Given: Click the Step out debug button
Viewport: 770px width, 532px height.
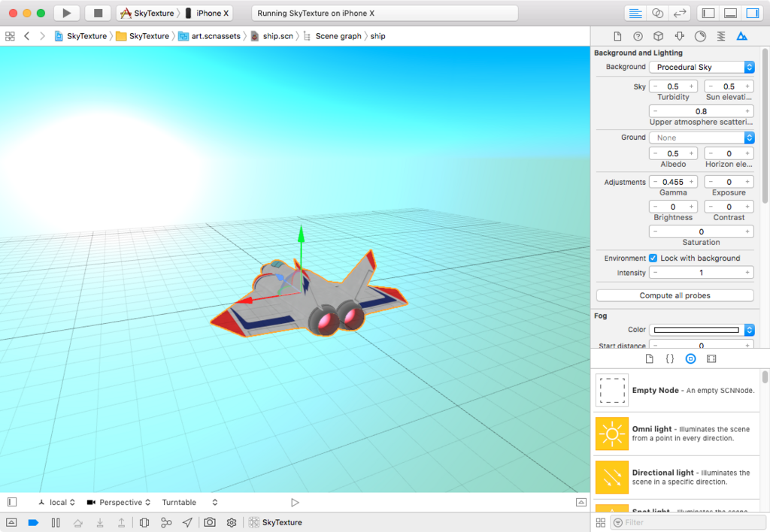Looking at the screenshot, I should click(121, 523).
